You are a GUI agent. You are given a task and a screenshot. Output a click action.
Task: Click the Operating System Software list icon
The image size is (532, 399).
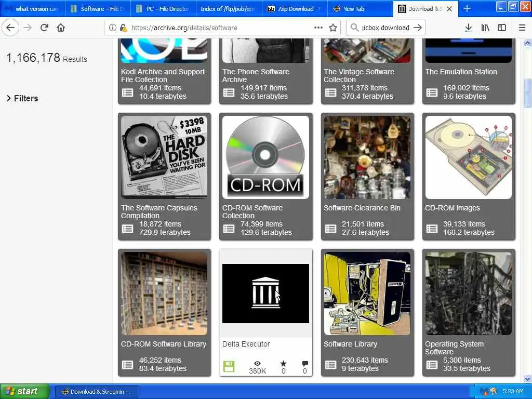(x=432, y=365)
